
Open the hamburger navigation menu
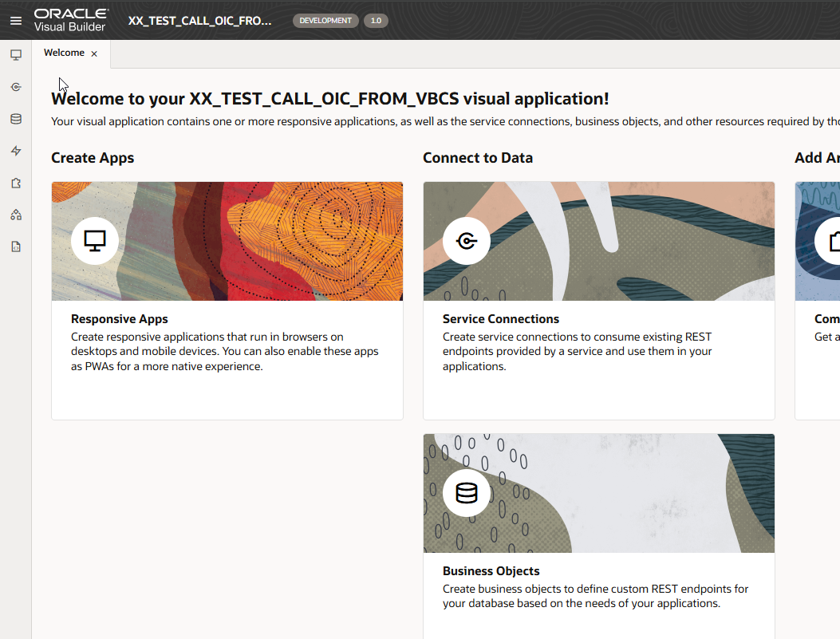pyautogui.click(x=16, y=20)
